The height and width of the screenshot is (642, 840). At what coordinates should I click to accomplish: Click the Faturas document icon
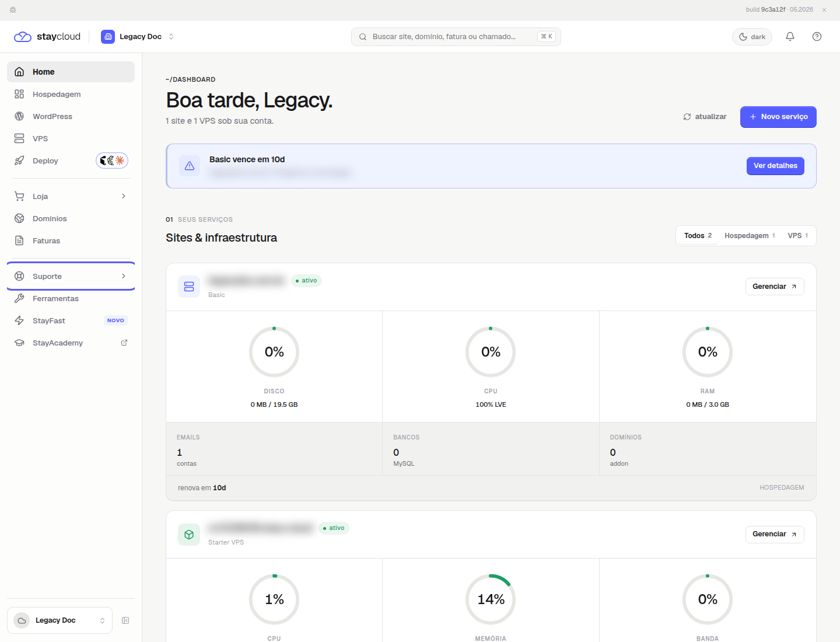coord(19,240)
